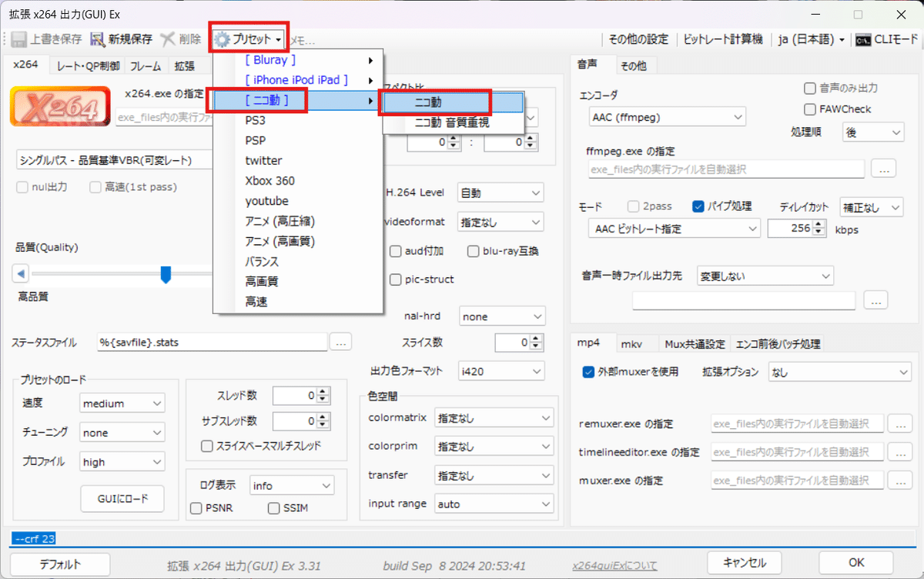Enable FAWCheck checkbox
The height and width of the screenshot is (579, 924).
coord(810,109)
